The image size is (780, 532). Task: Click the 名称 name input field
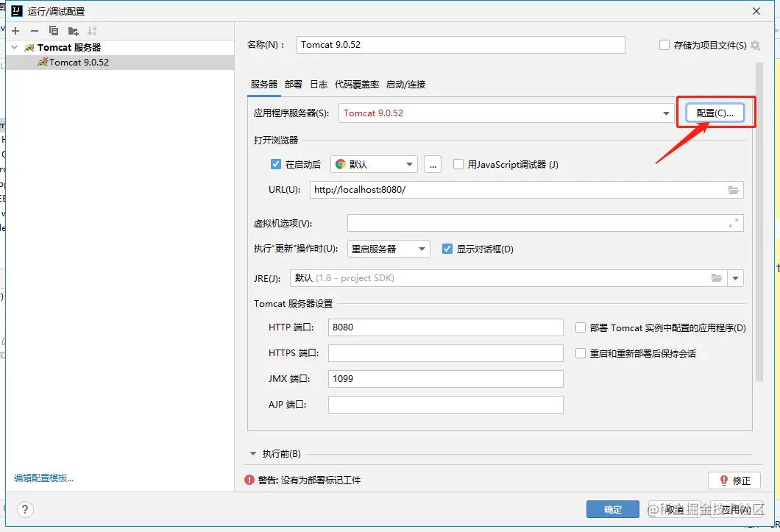pyautogui.click(x=461, y=45)
